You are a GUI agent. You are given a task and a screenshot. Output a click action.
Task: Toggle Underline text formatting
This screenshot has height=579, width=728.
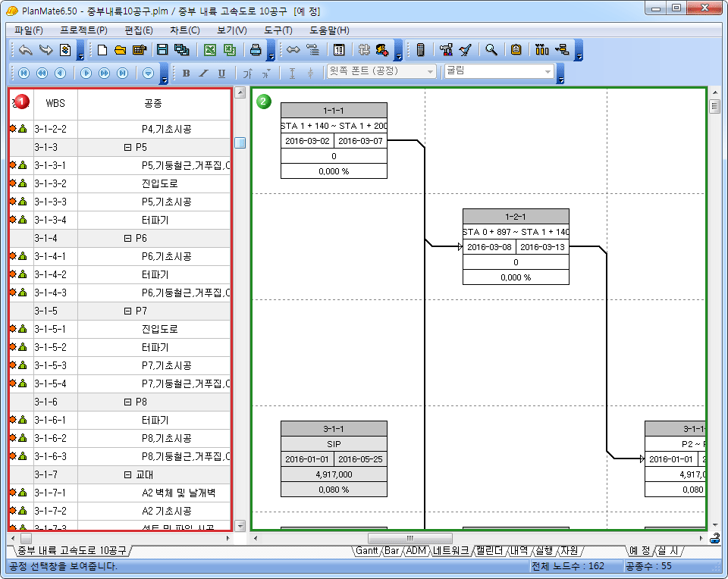point(221,74)
